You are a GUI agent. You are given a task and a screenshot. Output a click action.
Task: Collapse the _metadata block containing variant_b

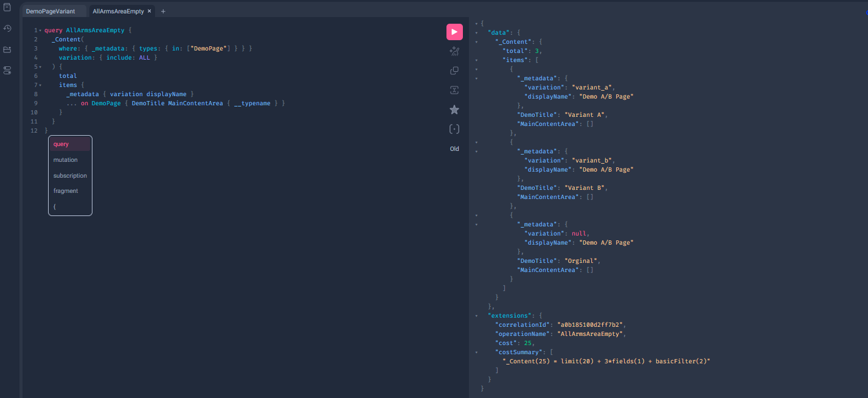click(477, 151)
